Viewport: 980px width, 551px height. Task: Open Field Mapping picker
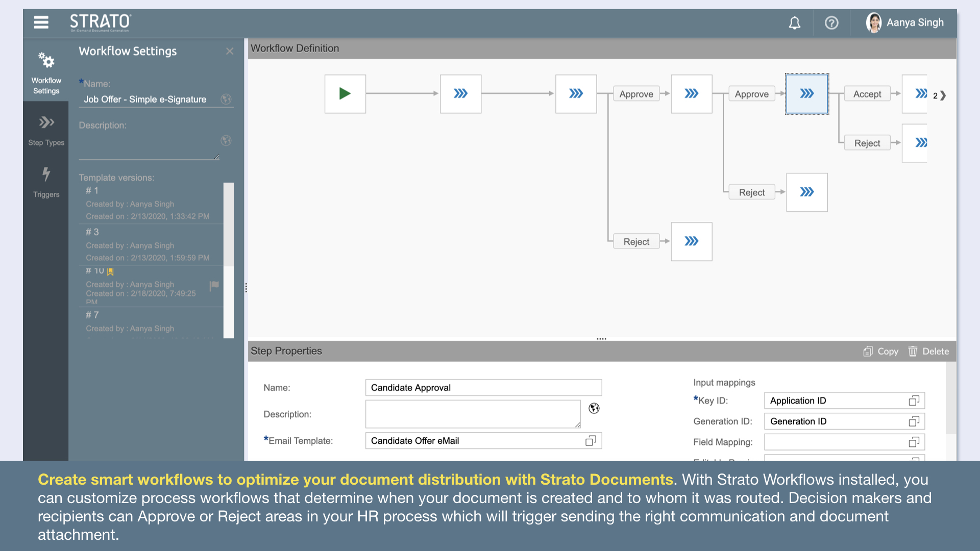click(x=914, y=442)
